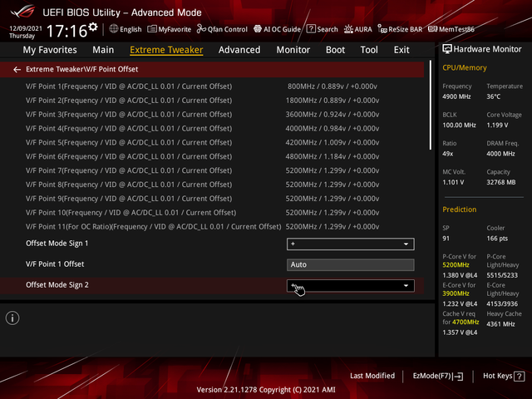Click the 166 pts cooler value
Screen dimensions: 532x399
point(497,239)
